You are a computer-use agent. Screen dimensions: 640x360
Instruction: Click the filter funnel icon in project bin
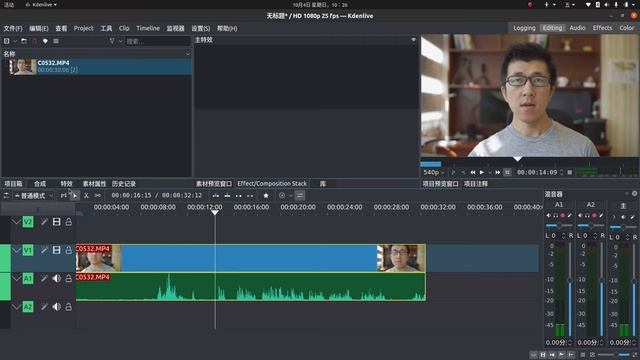[112, 41]
